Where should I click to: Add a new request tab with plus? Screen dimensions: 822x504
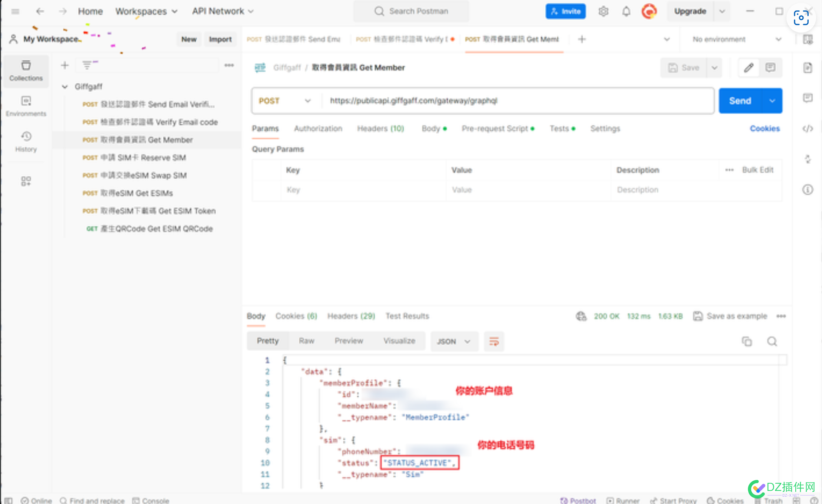[582, 39]
